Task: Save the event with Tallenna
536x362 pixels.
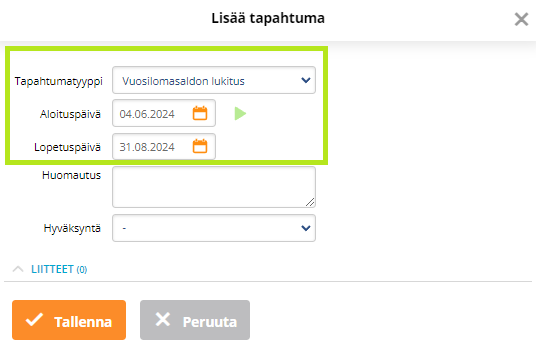Action: (x=69, y=320)
